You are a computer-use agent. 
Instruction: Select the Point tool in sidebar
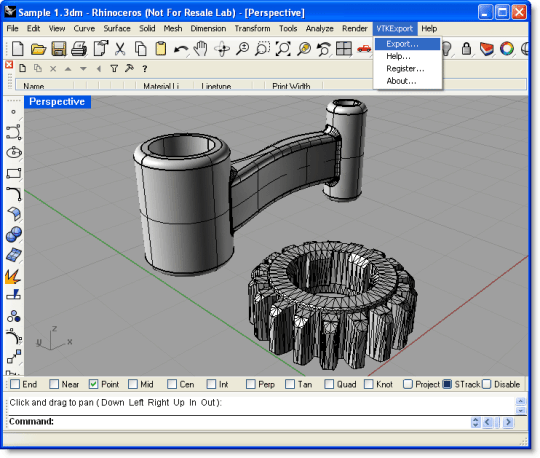pyautogui.click(x=13, y=112)
